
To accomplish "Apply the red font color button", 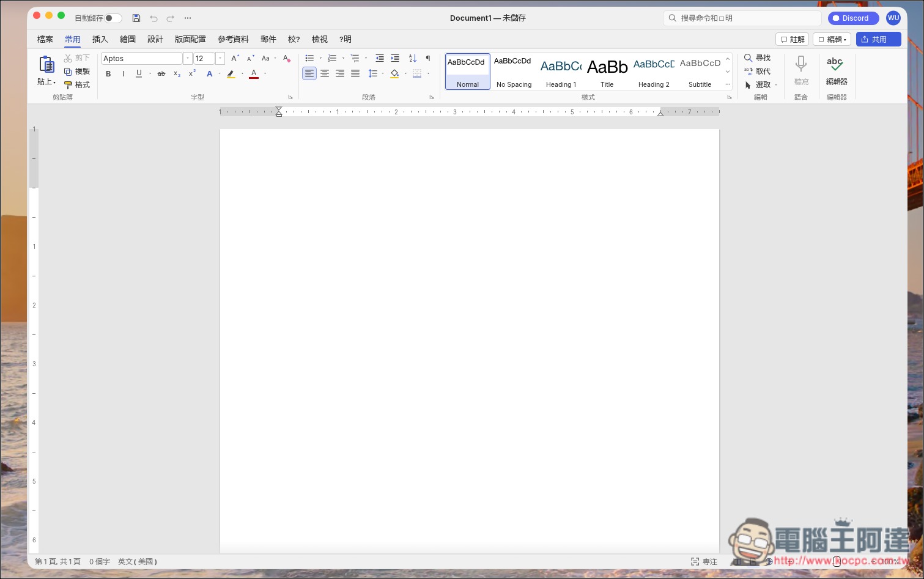I will 254,74.
